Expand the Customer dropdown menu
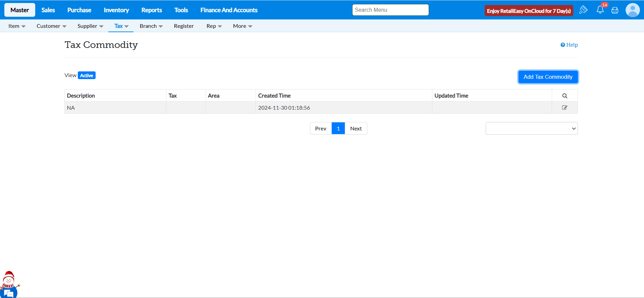644x298 pixels. coord(51,26)
